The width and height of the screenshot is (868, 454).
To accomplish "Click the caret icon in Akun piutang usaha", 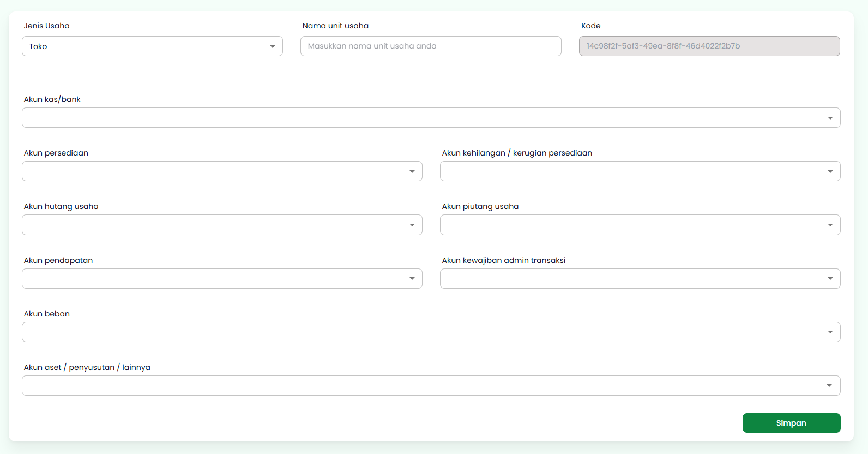I will pos(830,225).
